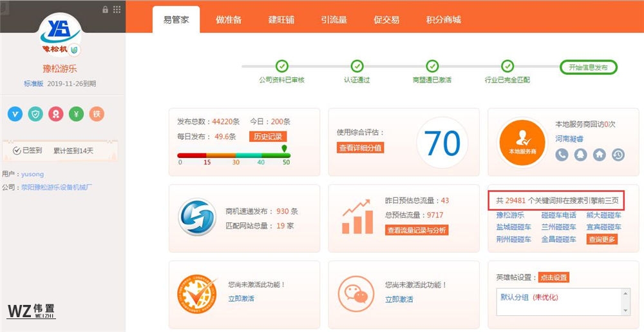Switch to the 做准备 tab
Viewport: 644px width, 332px height.
(229, 20)
